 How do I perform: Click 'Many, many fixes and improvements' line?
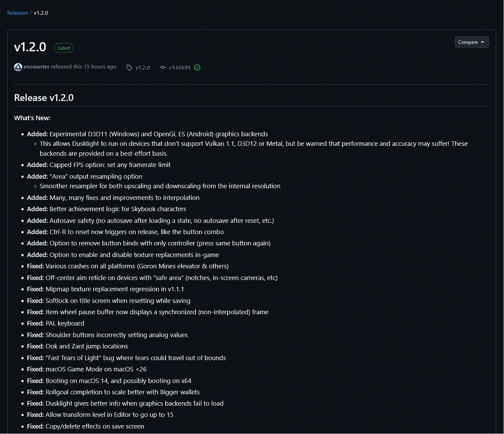[113, 198]
